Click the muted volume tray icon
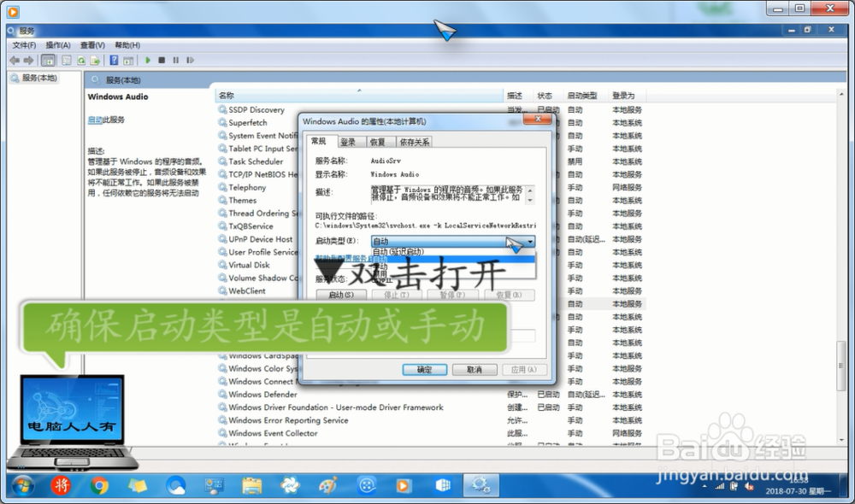This screenshot has height=504, width=855. (749, 486)
